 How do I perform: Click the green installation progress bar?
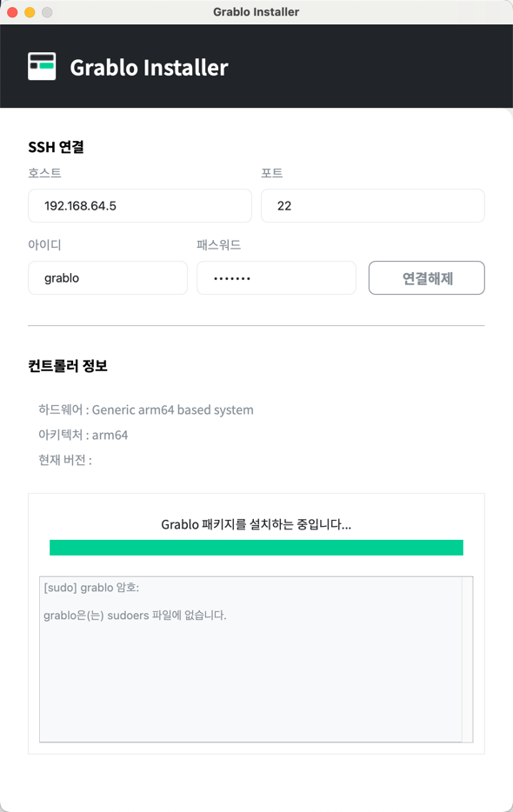pos(256,548)
